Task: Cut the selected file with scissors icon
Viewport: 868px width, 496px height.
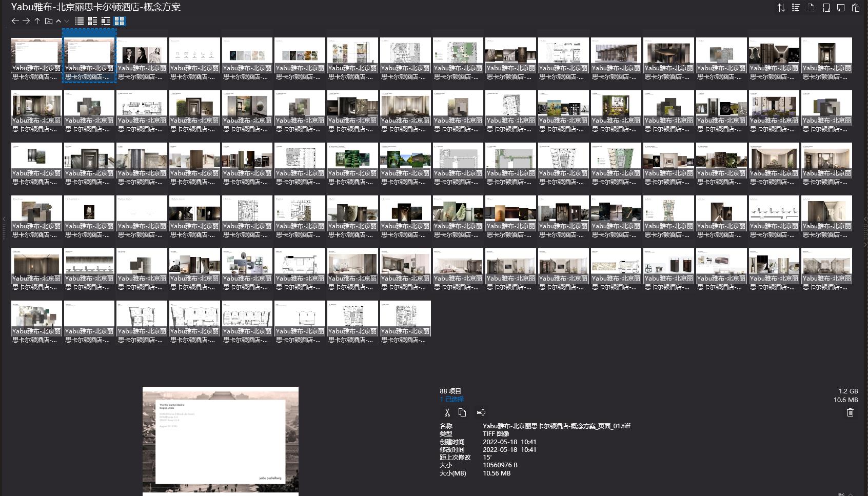Action: (447, 412)
